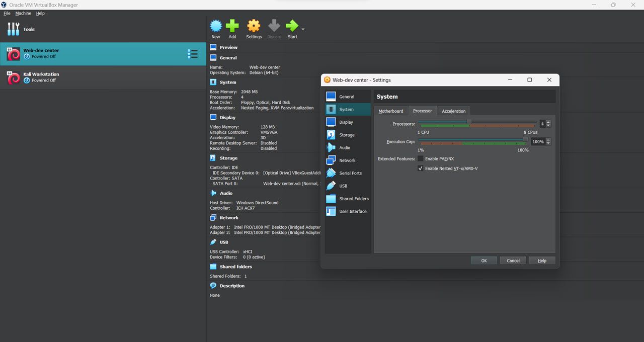
Task: Open the Start button dropdown arrow
Action: point(302,29)
